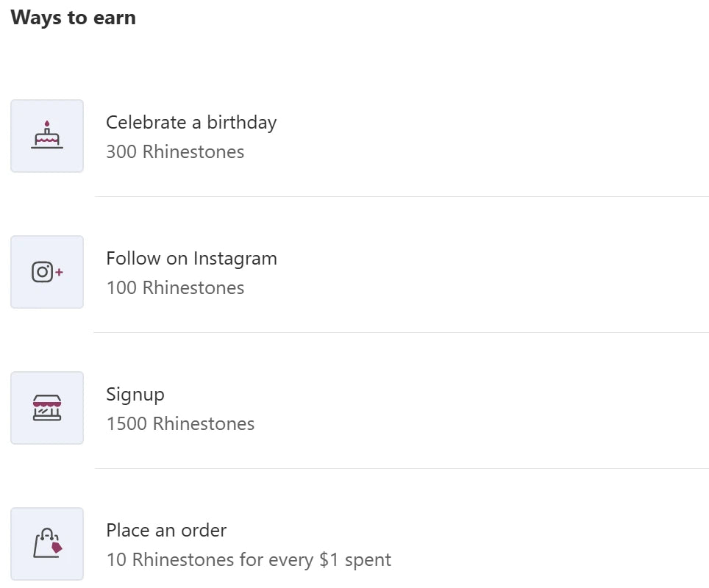Open the "Follow on Instagram" option
This screenshot has height=588, width=709.
(191, 258)
